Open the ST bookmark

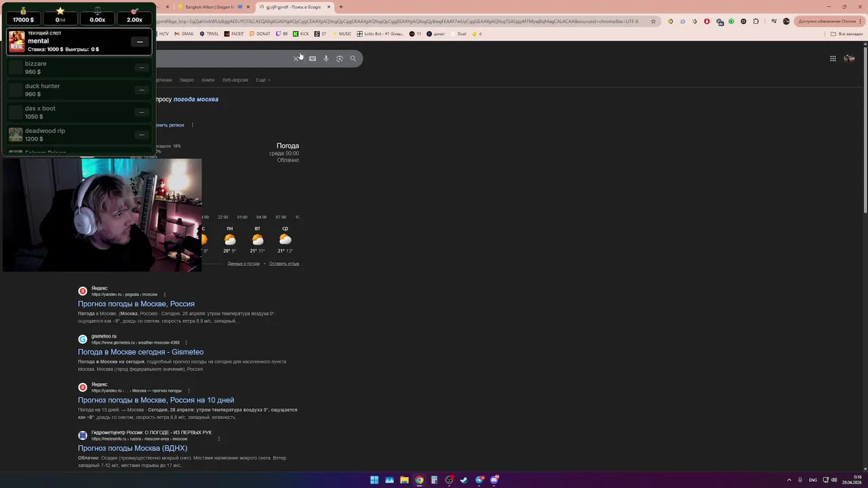click(321, 33)
